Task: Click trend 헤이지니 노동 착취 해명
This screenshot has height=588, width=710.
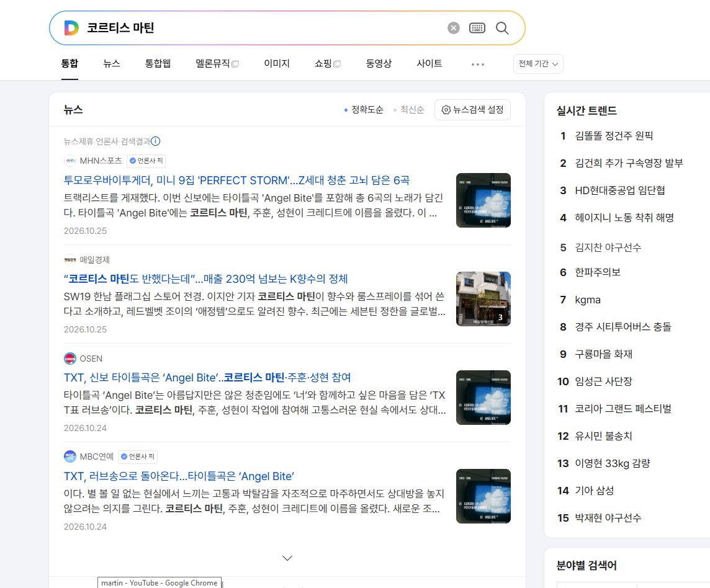Action: 624,218
